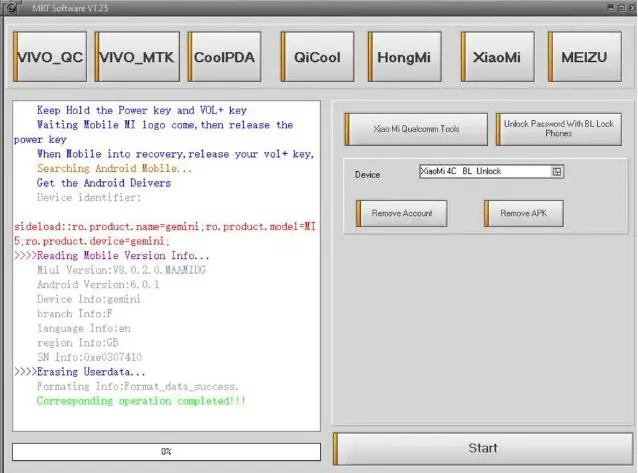
Task: Click the 'Device identifier:' log line
Action: click(x=89, y=197)
